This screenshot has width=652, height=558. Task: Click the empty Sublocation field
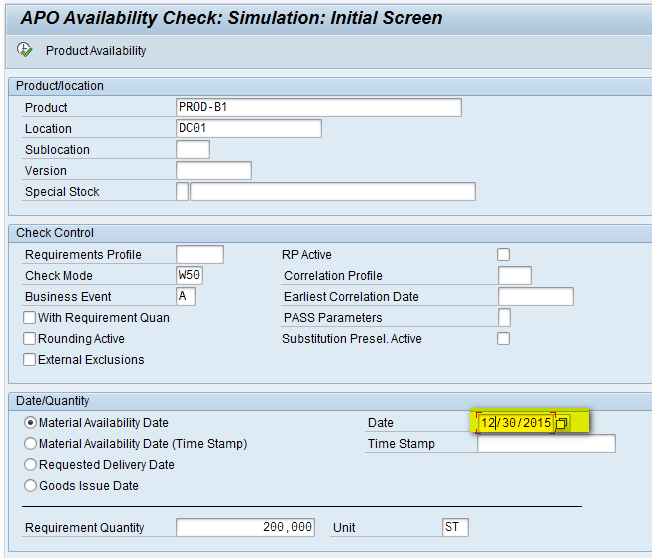[193, 149]
